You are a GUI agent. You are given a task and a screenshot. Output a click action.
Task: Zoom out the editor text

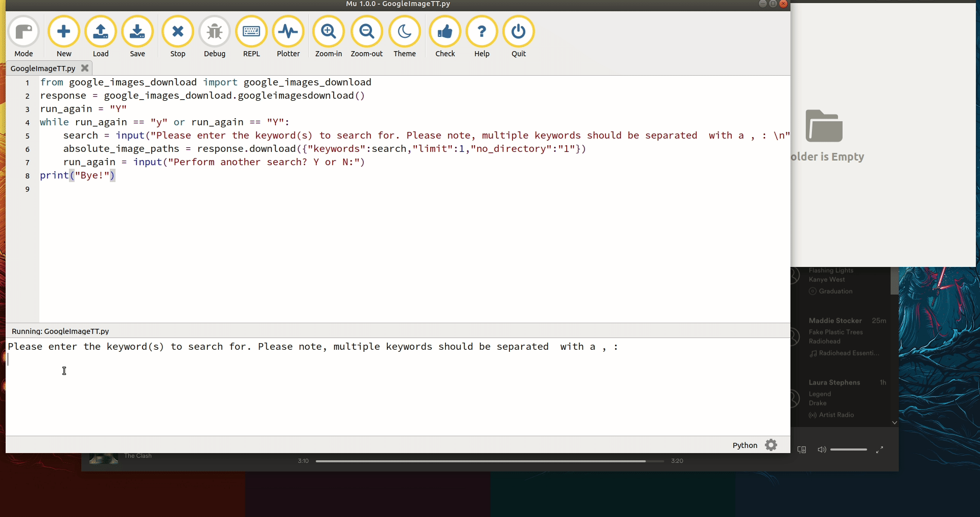click(366, 36)
